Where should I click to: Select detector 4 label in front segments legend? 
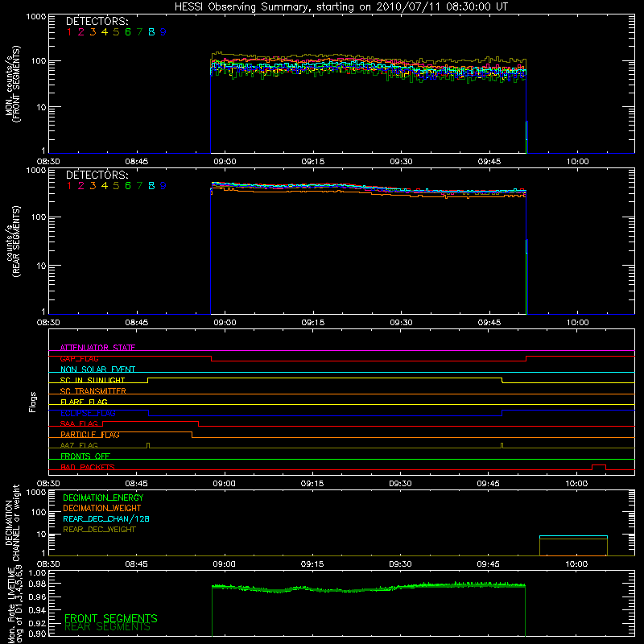(x=105, y=31)
